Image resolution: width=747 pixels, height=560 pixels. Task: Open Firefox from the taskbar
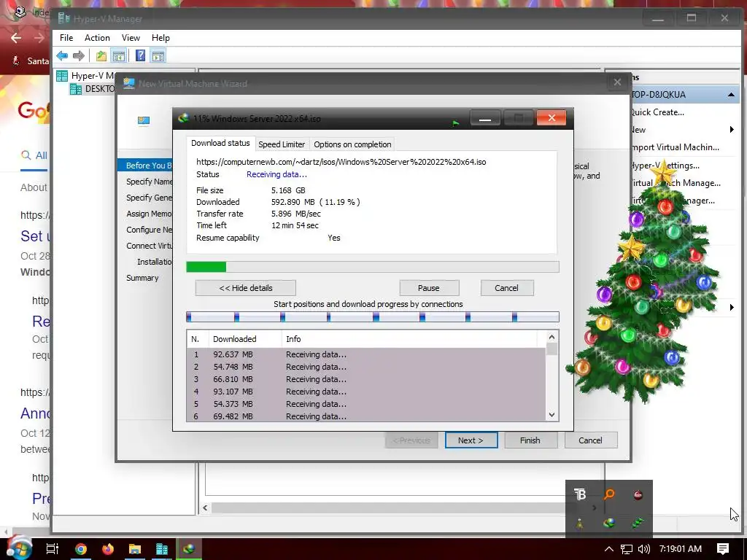[x=108, y=549]
